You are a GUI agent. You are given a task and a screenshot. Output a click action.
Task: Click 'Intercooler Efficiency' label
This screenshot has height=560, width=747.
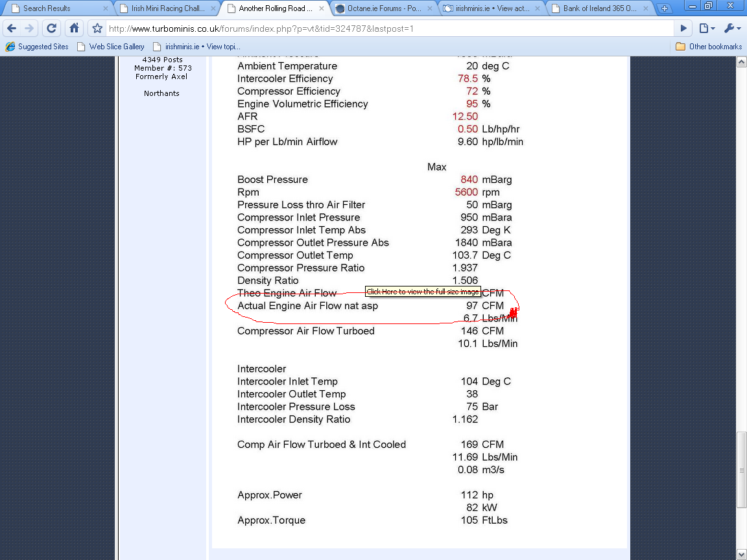pos(285,78)
